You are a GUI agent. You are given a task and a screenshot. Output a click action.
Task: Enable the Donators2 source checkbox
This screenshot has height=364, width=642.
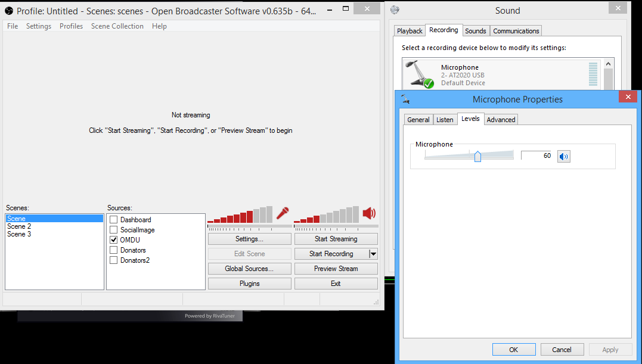coord(114,260)
